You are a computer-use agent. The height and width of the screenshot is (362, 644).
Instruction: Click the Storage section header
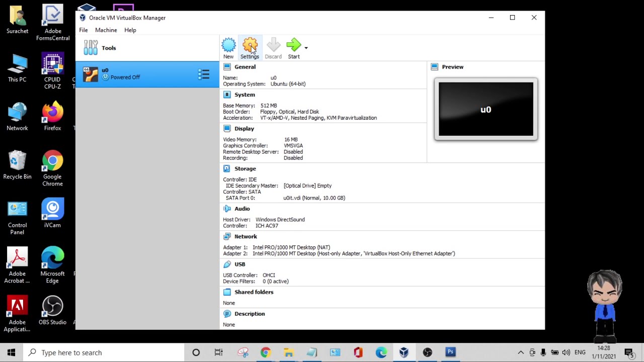tap(245, 169)
